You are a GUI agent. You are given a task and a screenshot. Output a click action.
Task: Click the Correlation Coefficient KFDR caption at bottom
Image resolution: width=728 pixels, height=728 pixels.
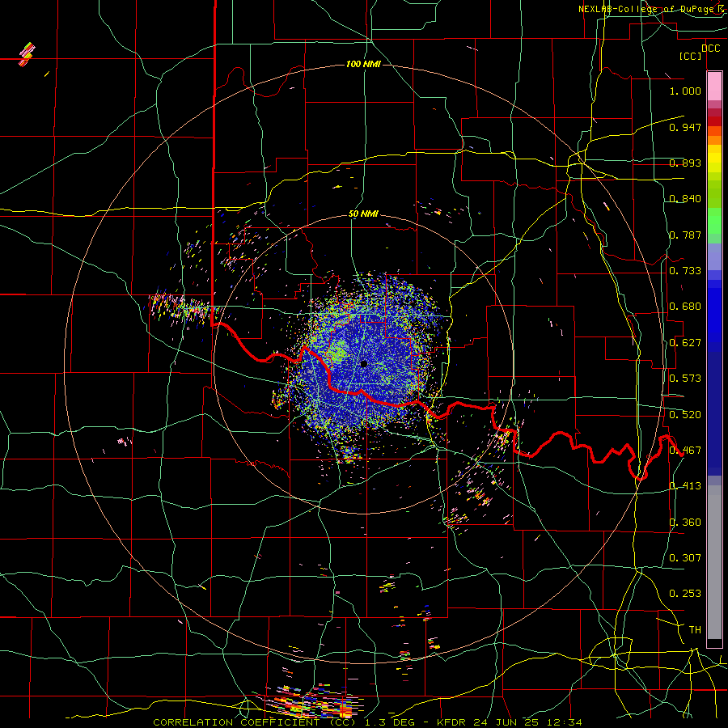point(367,722)
